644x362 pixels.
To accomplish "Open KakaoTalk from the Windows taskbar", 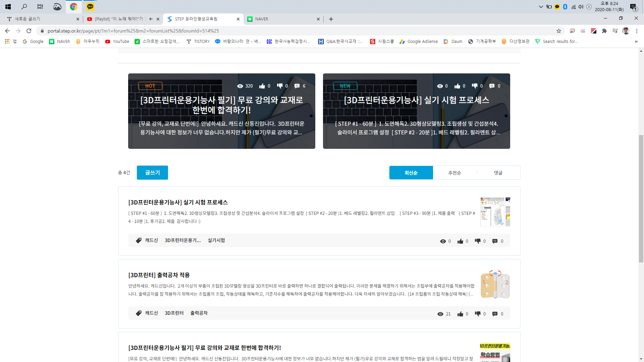I will pyautogui.click(x=90, y=6).
